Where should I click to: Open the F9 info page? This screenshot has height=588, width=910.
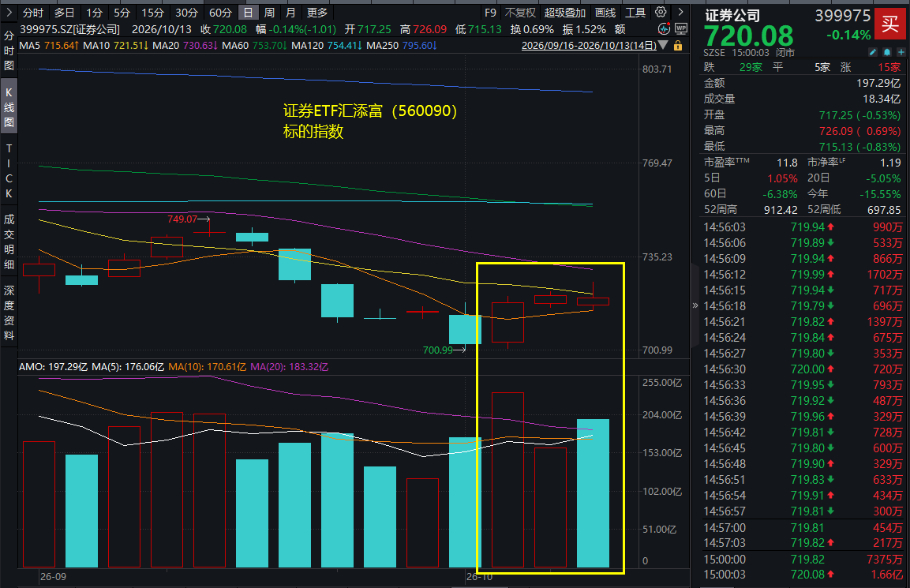tap(490, 12)
